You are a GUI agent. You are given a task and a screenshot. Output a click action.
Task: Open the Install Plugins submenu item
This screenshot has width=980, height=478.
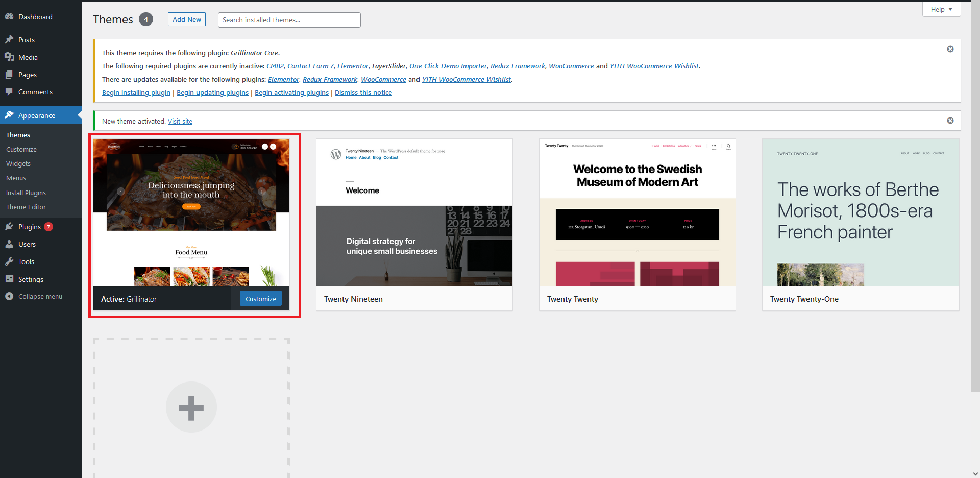[26, 193]
